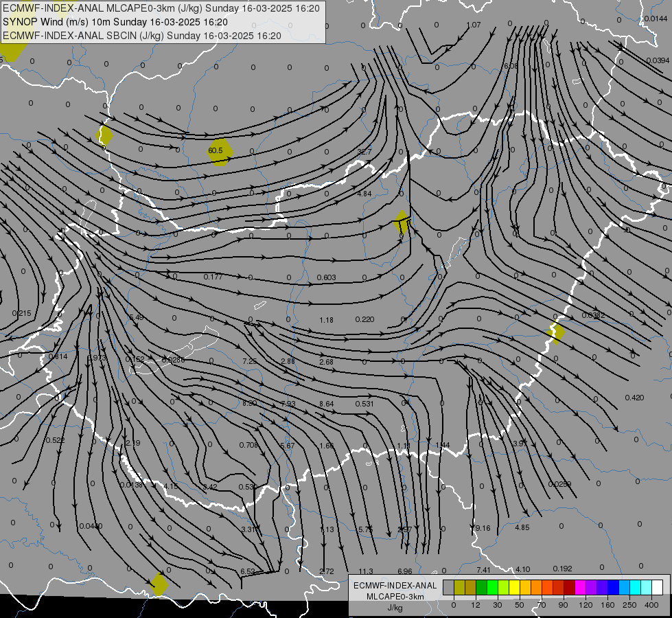Click the legend tick label 90
This screenshot has width=672, height=618.
pos(563,605)
